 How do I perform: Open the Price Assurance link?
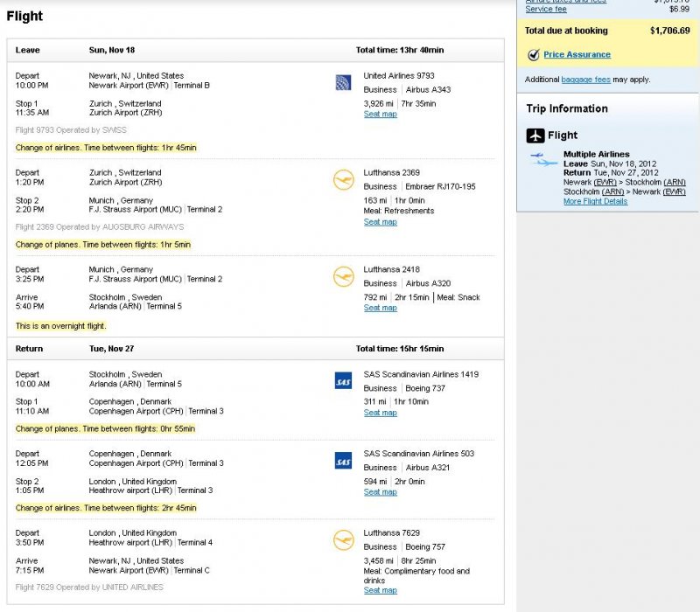point(577,55)
